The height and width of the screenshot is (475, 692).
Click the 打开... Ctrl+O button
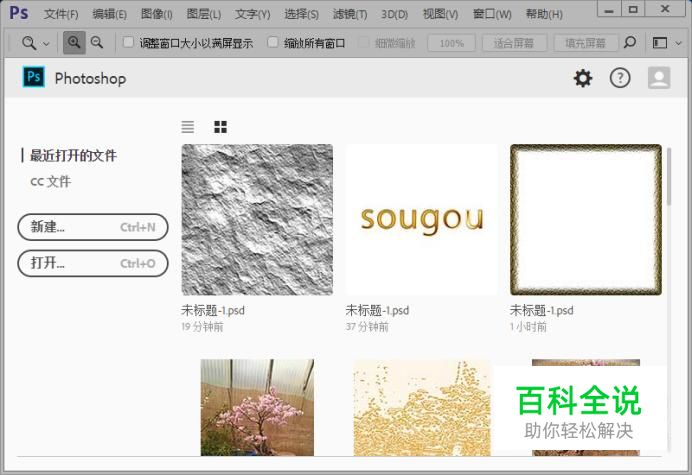tap(93, 264)
